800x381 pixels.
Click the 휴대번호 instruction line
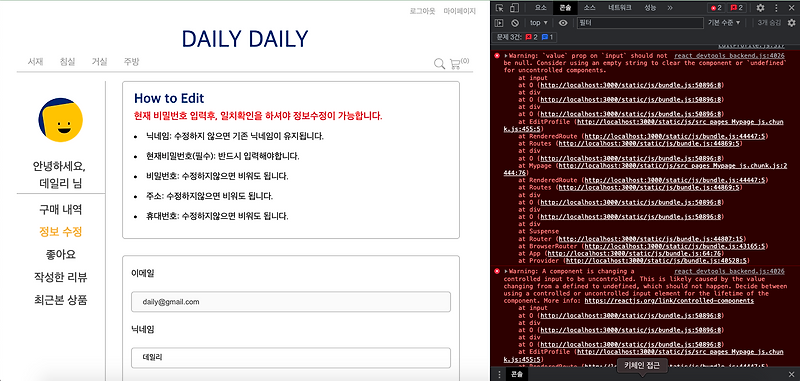coord(217,216)
